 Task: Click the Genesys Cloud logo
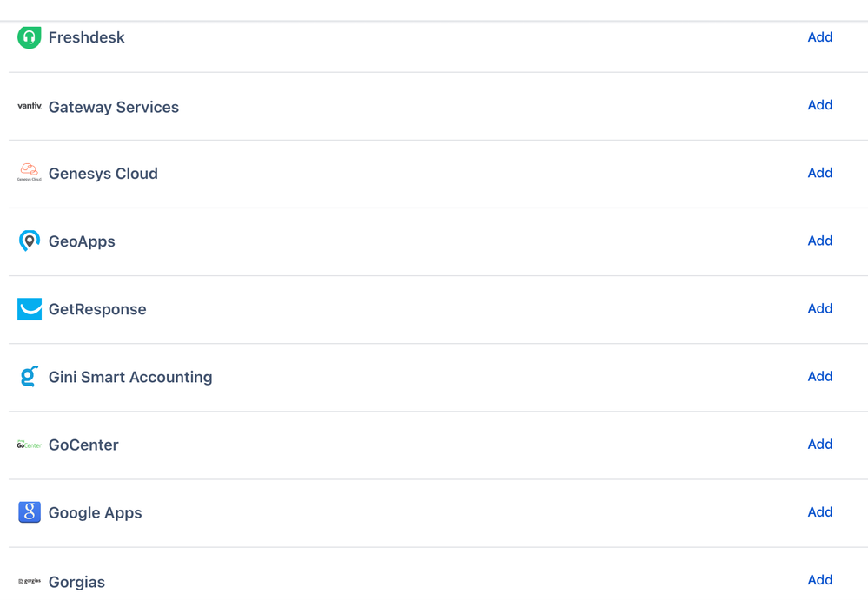click(29, 173)
